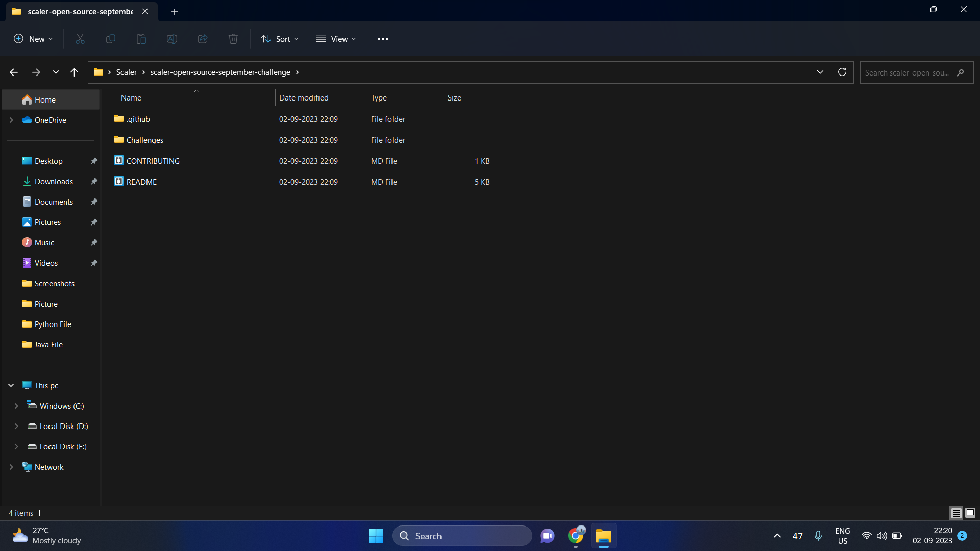Switch to details view layout toggle
980x551 pixels.
tap(956, 513)
